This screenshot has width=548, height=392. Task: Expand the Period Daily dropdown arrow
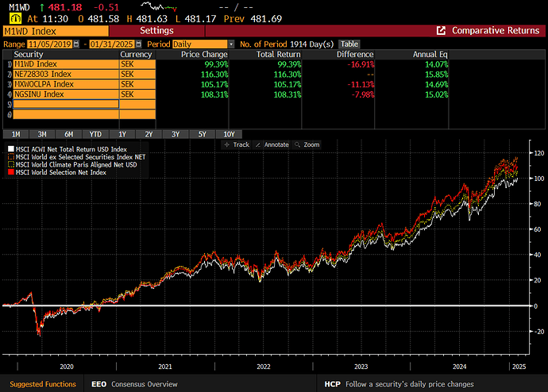230,44
